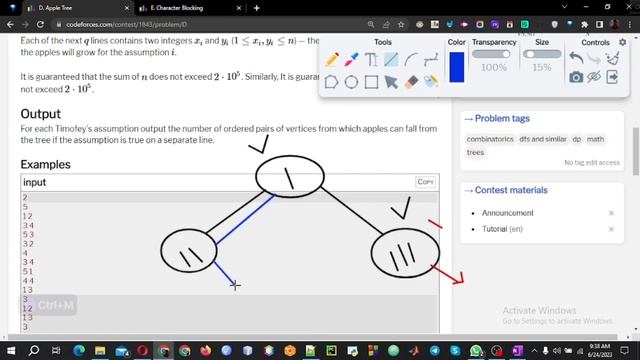Open the notification center
This screenshot has width=640, height=360.
pyautogui.click(x=624, y=351)
